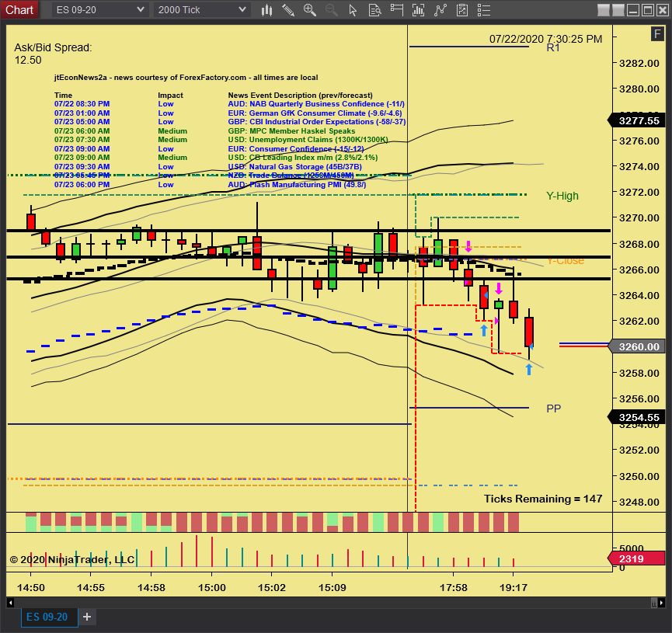The image size is (672, 633).
Task: Click the red 2319 volume marker
Action: tap(636, 558)
